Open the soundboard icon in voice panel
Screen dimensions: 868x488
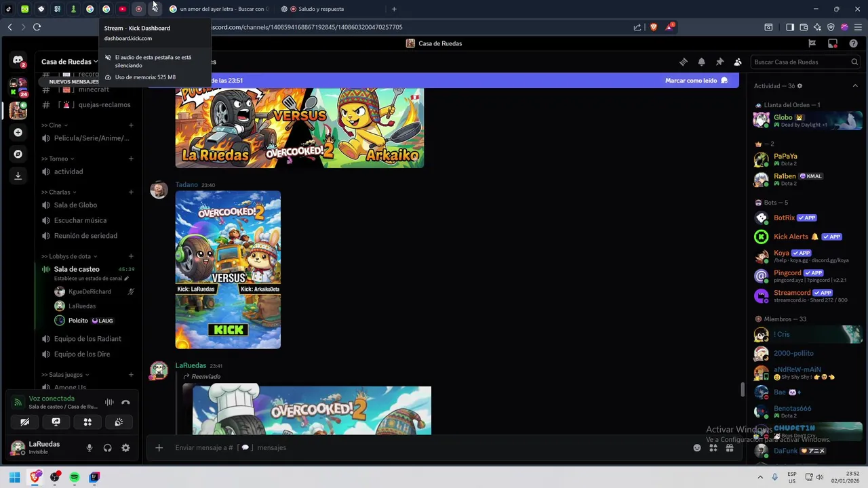click(x=119, y=422)
